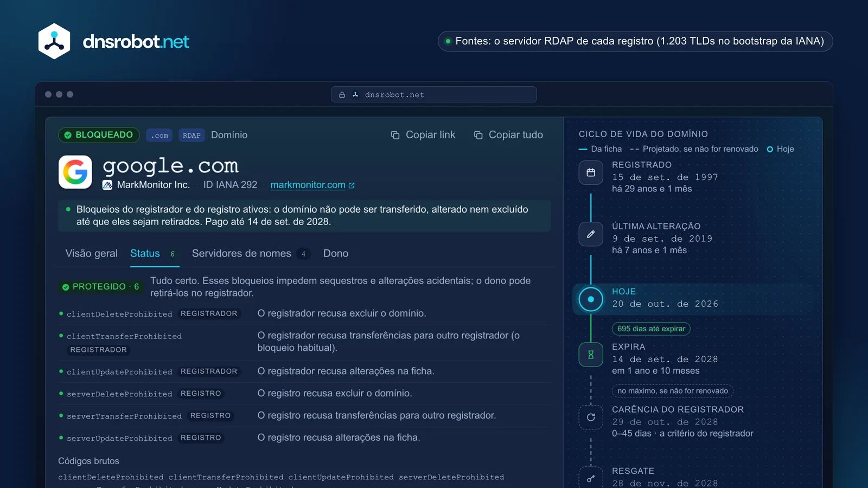868x488 pixels.
Task: Click the MarkMonitor registrar icon
Action: coord(107,185)
